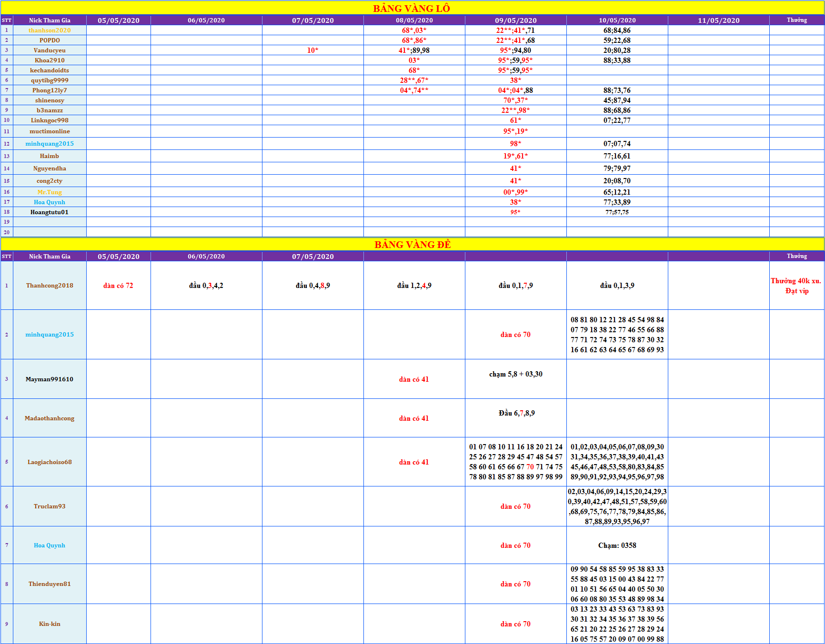
Task: Open the Truclam93 nickname
Action: coord(50,506)
